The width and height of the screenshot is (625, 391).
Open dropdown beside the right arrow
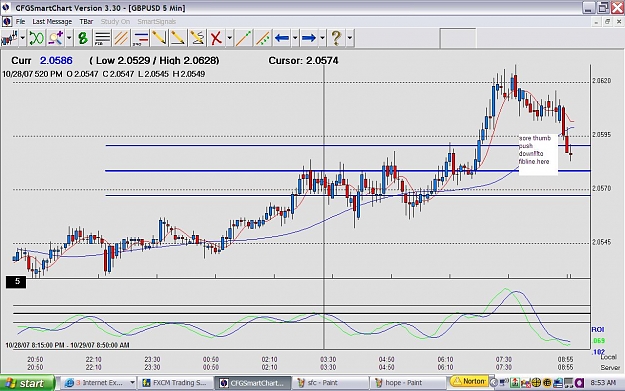point(322,38)
